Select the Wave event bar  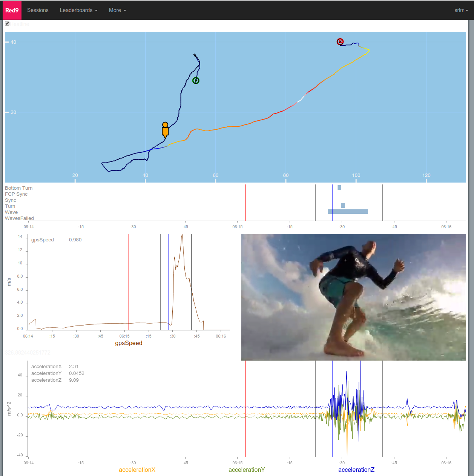point(348,212)
